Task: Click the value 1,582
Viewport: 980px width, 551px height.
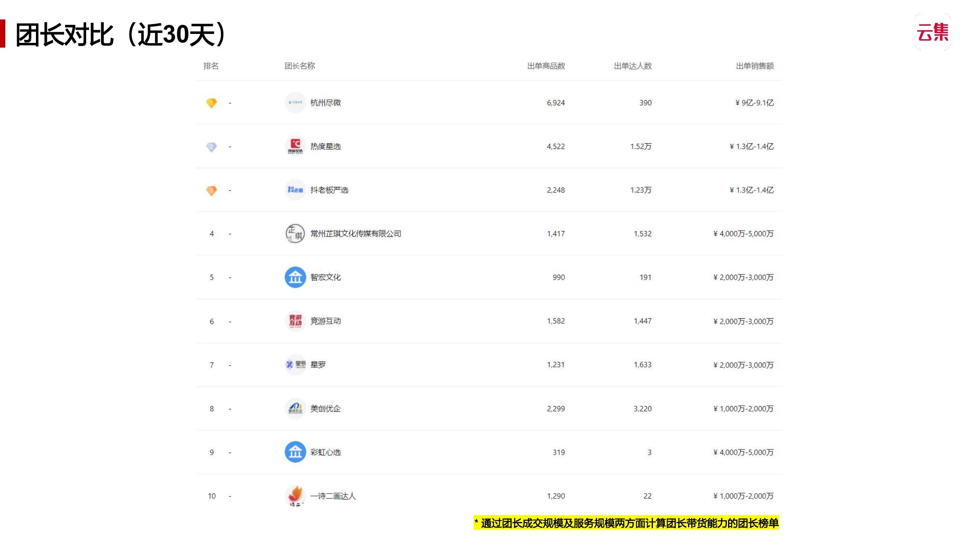Action: click(556, 321)
